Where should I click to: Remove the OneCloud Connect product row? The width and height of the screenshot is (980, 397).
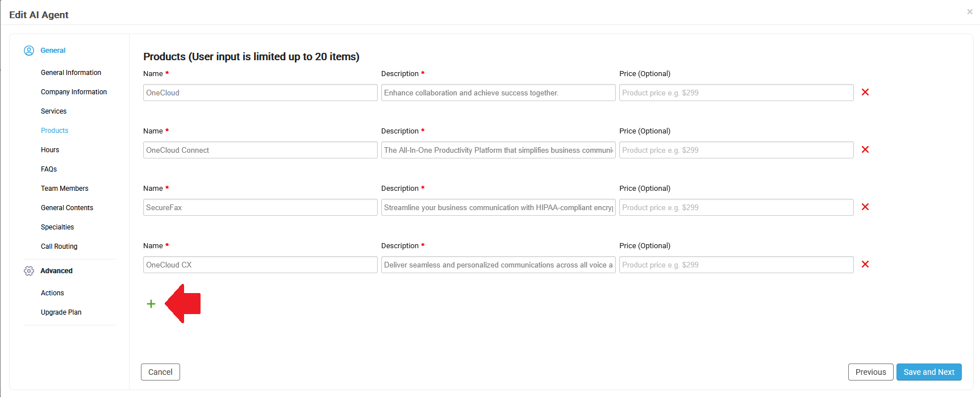coord(865,149)
